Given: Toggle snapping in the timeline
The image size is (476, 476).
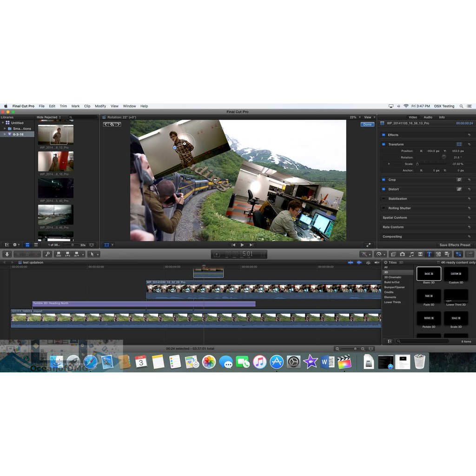Looking at the screenshot, I should click(377, 262).
